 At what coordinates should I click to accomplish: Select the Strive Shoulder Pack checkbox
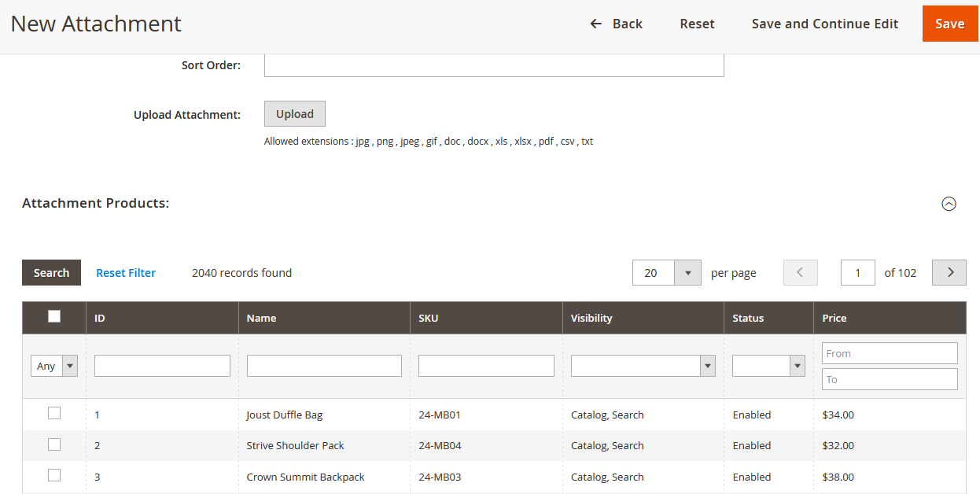point(54,444)
